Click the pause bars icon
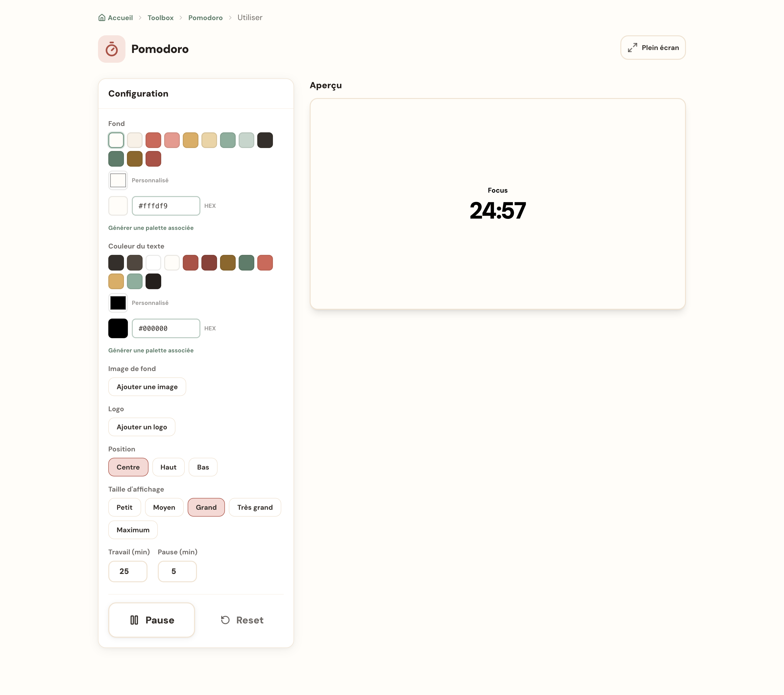This screenshot has height=695, width=784. (134, 620)
